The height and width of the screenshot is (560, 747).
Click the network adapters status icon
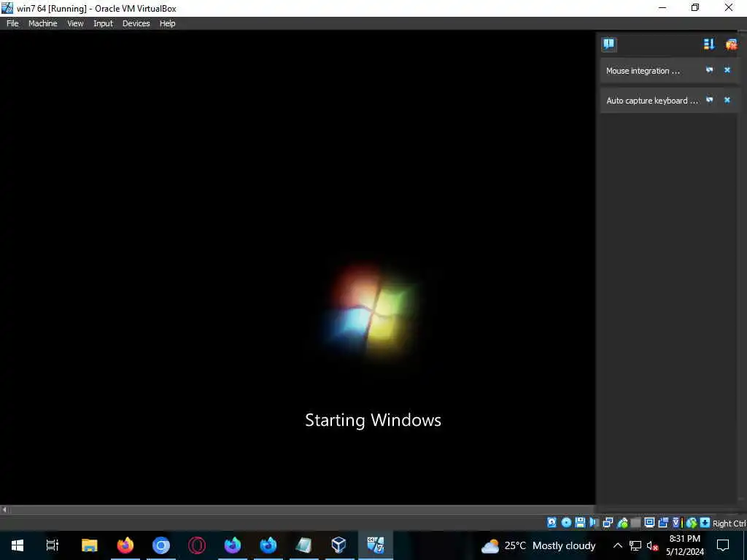coord(608,522)
